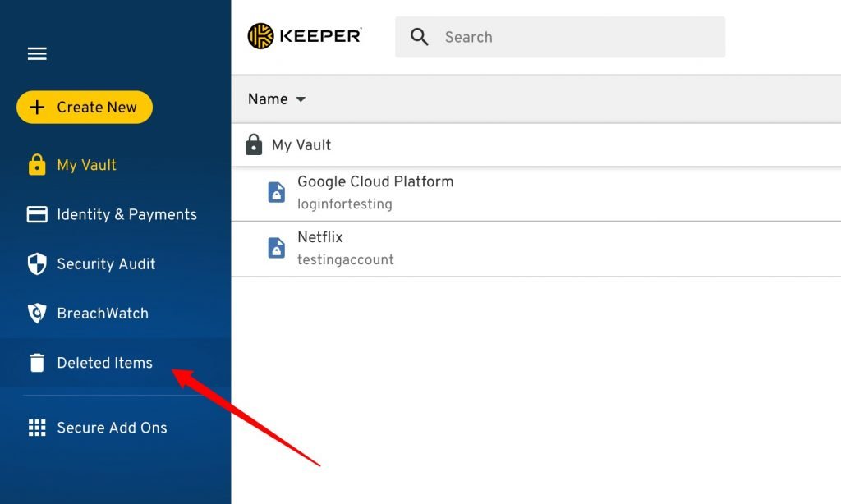The height and width of the screenshot is (504, 841).
Task: Click the BreachWatch shield icon
Action: click(x=37, y=313)
